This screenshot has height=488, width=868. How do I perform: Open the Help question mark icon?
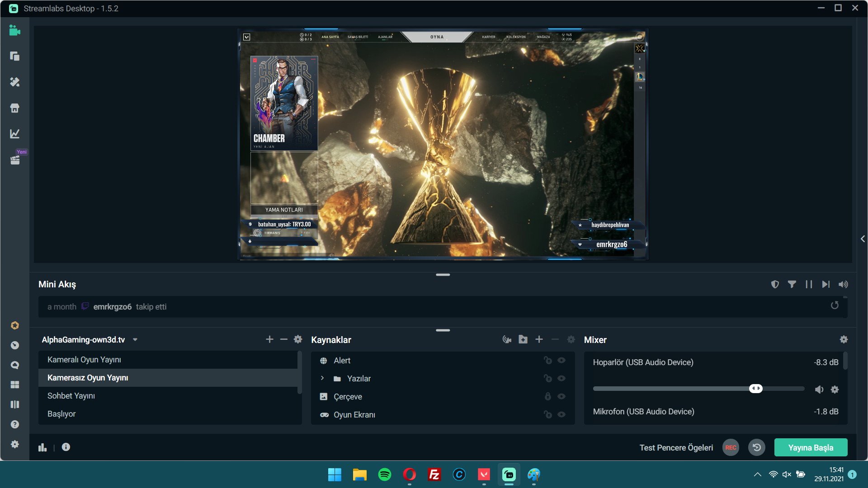pos(15,424)
